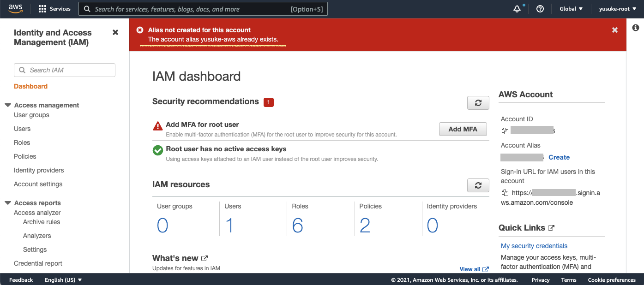Click the security recommendations count badge
The image size is (644, 285).
[269, 102]
